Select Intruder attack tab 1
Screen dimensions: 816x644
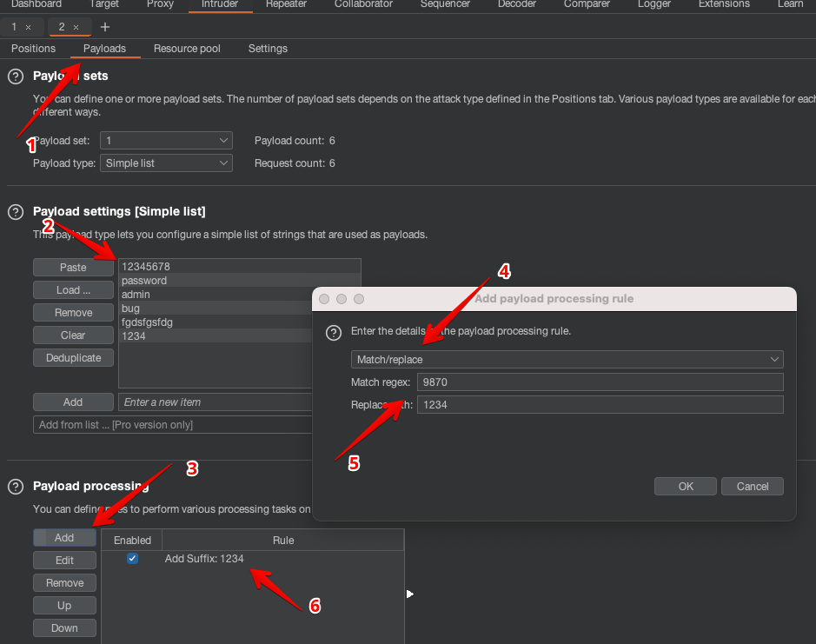tap(14, 27)
